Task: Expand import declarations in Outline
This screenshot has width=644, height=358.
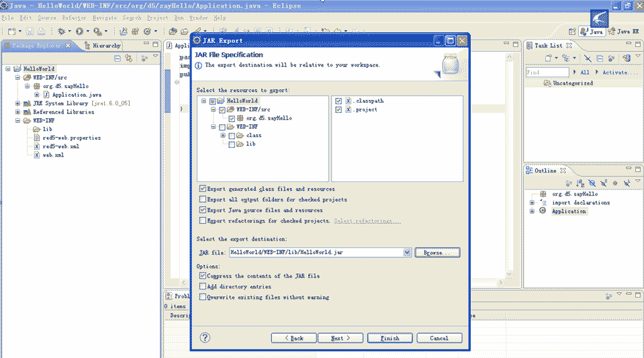Action: coord(532,203)
